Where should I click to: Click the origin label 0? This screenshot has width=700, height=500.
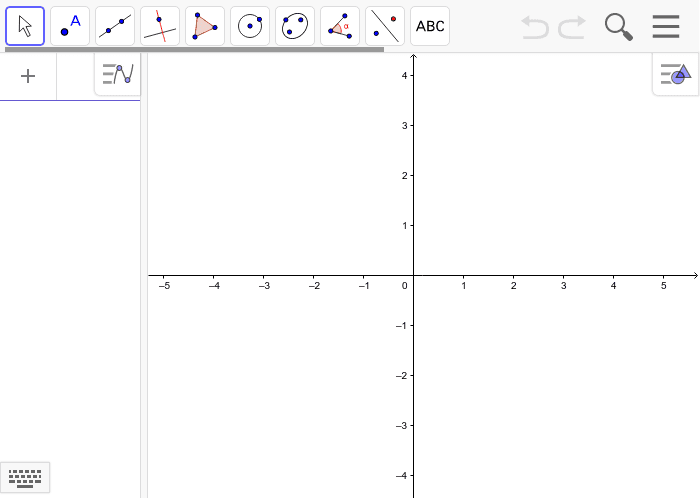pyautogui.click(x=404, y=286)
